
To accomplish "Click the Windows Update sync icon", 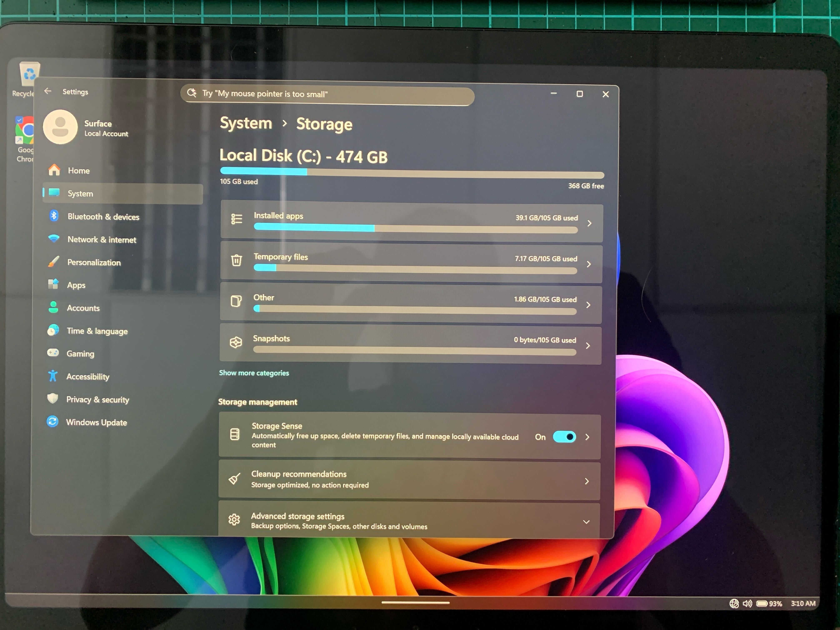I will [x=52, y=421].
